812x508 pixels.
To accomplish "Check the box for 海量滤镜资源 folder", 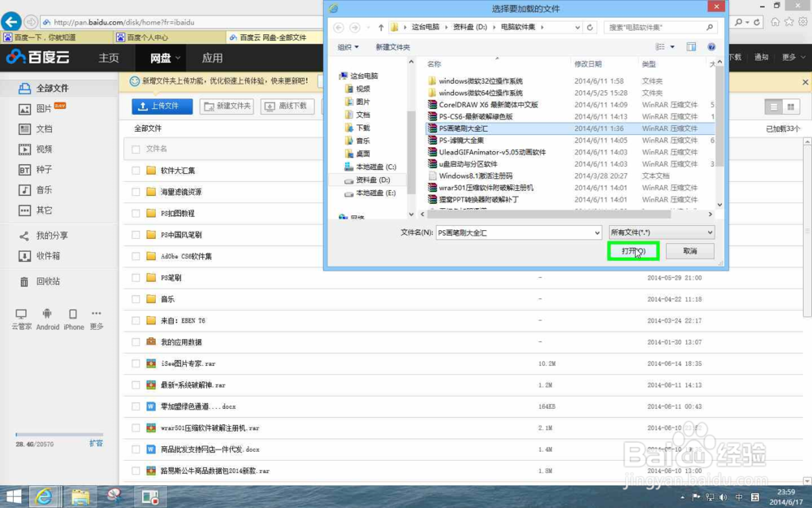I will point(136,192).
